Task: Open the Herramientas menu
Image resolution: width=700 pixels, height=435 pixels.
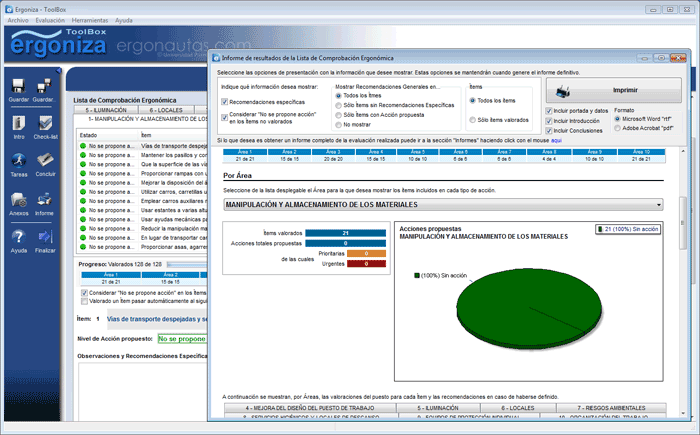Action: [x=90, y=20]
